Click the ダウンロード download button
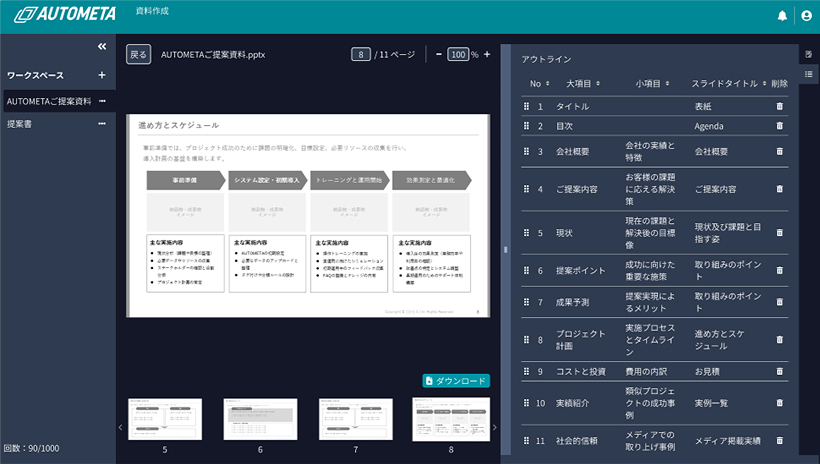The height and width of the screenshot is (464, 820). [456, 381]
